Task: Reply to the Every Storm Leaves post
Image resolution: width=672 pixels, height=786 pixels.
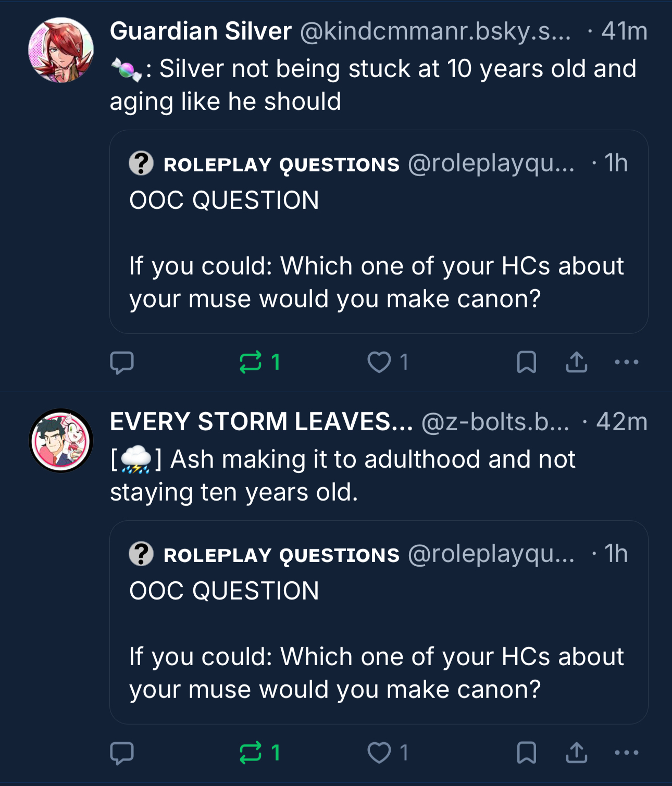Action: (x=122, y=753)
